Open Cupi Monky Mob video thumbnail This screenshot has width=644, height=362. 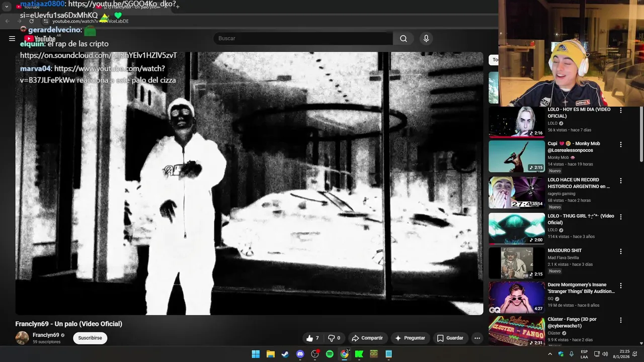click(517, 156)
